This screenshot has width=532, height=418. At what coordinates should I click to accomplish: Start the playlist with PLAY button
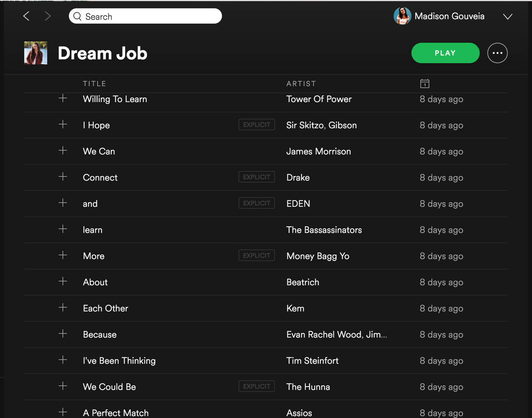click(445, 53)
